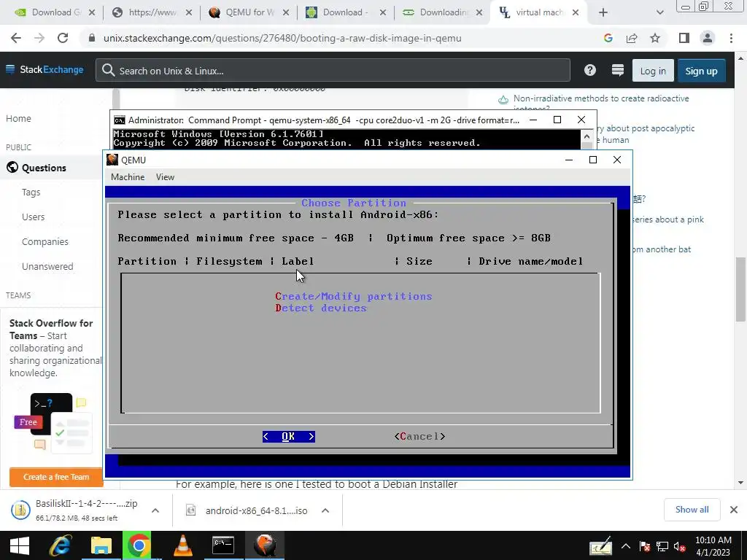The height and width of the screenshot is (560, 747).
Task: Click Show all downloads
Action: click(692, 510)
